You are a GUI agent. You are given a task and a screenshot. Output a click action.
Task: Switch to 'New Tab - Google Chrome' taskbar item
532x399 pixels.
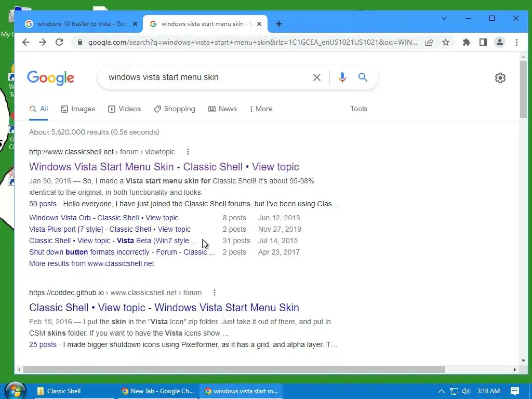click(x=158, y=391)
